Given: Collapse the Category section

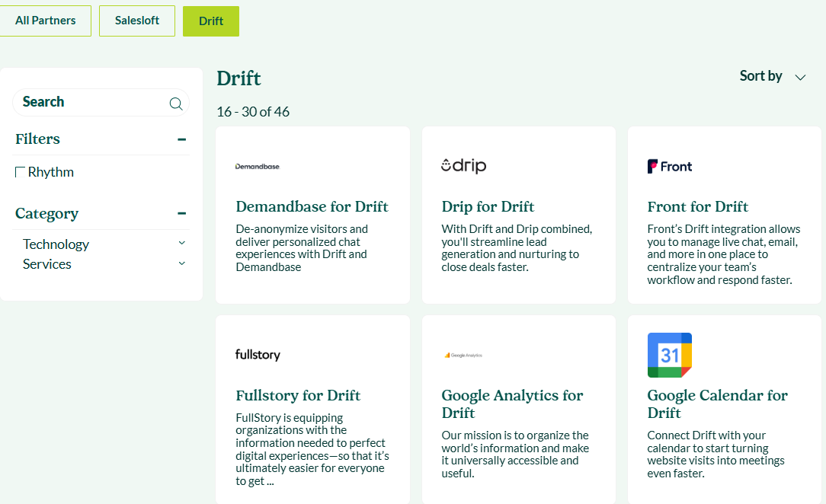Looking at the screenshot, I should 182,213.
